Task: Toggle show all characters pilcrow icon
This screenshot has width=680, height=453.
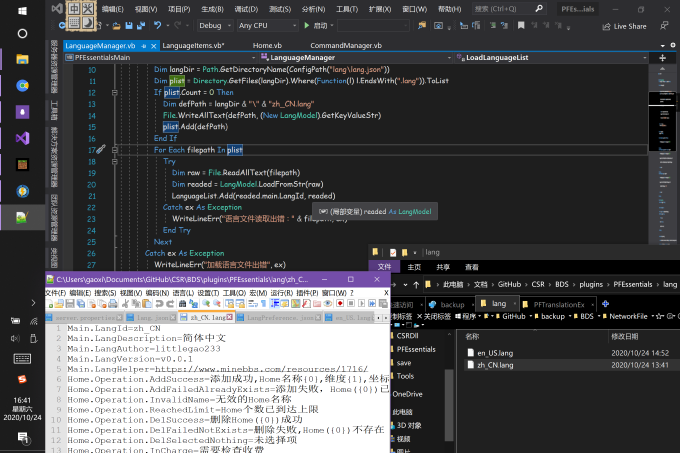Action: 263,303
